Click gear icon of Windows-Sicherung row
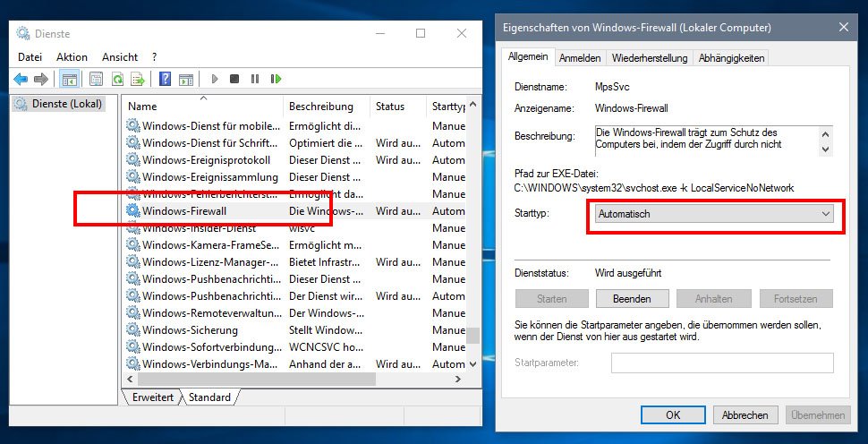Viewport: 868px width, 444px height. (x=132, y=329)
